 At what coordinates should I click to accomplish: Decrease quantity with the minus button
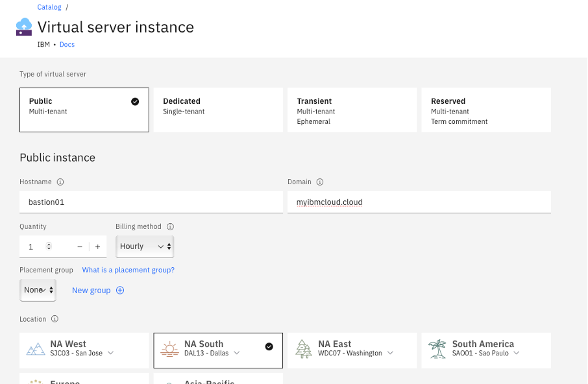coord(79,246)
